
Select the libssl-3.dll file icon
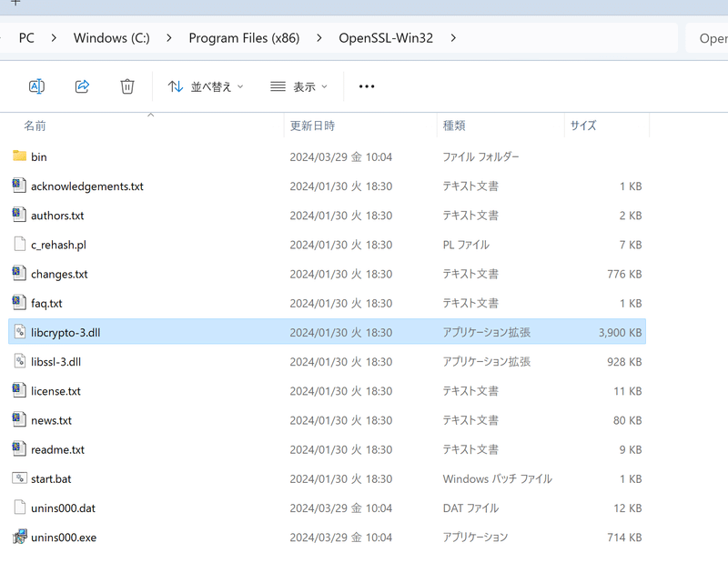[x=19, y=361]
